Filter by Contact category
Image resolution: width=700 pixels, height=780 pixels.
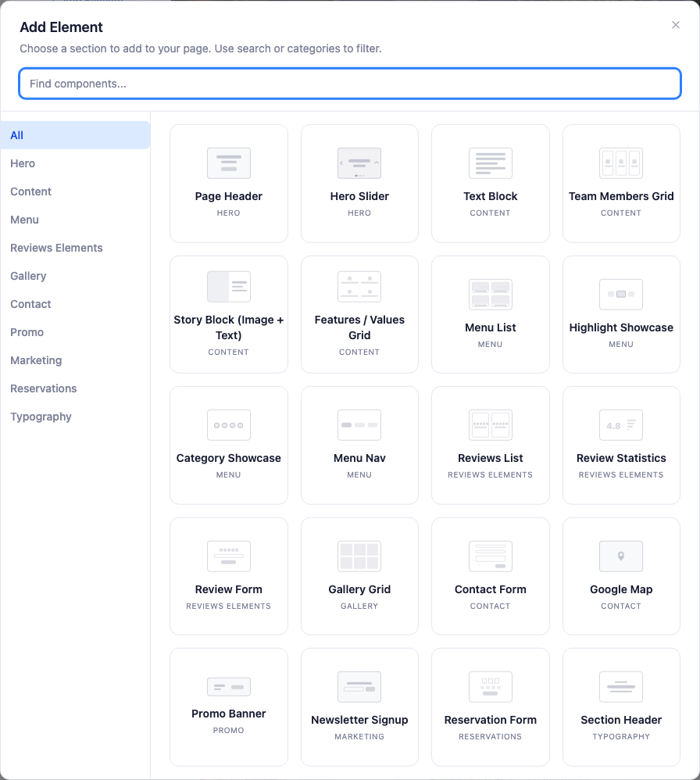click(x=75, y=304)
